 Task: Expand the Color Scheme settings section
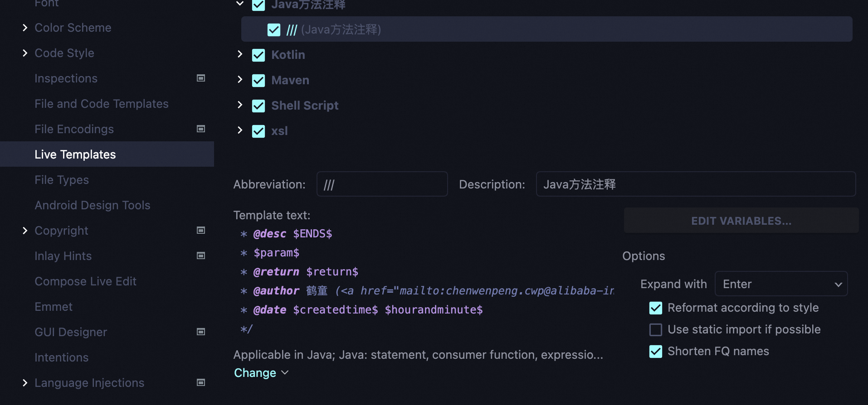coord(25,28)
